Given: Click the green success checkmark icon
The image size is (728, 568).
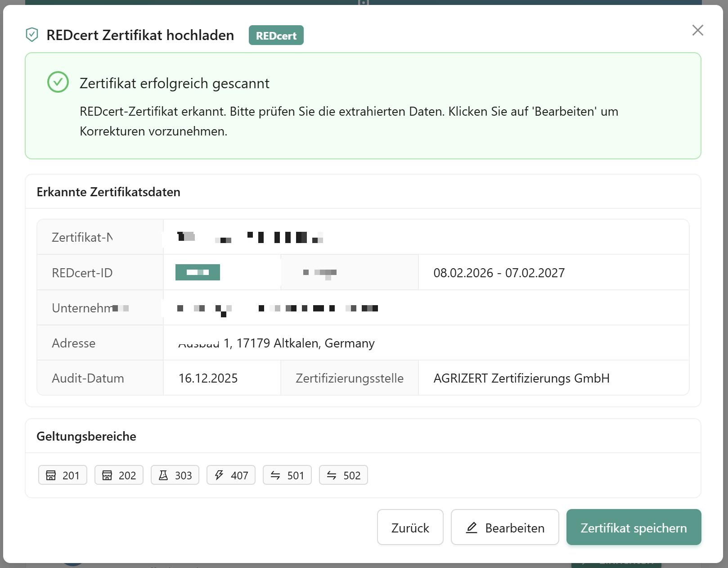Looking at the screenshot, I should click(58, 82).
